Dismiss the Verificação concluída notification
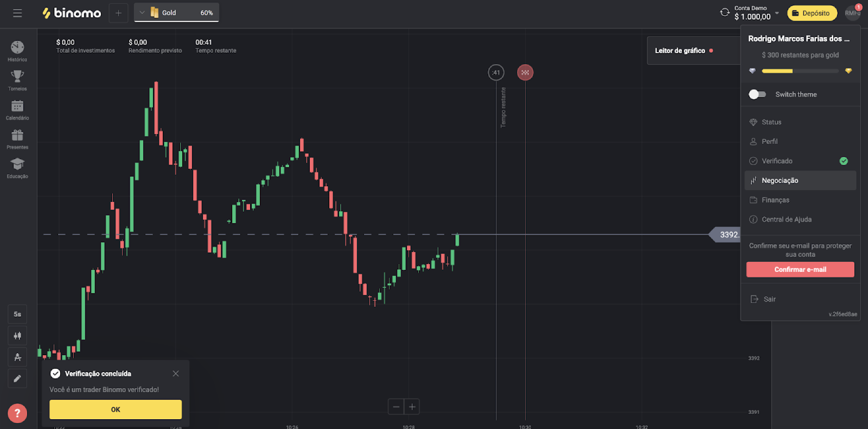The height and width of the screenshot is (429, 868). [x=176, y=374]
